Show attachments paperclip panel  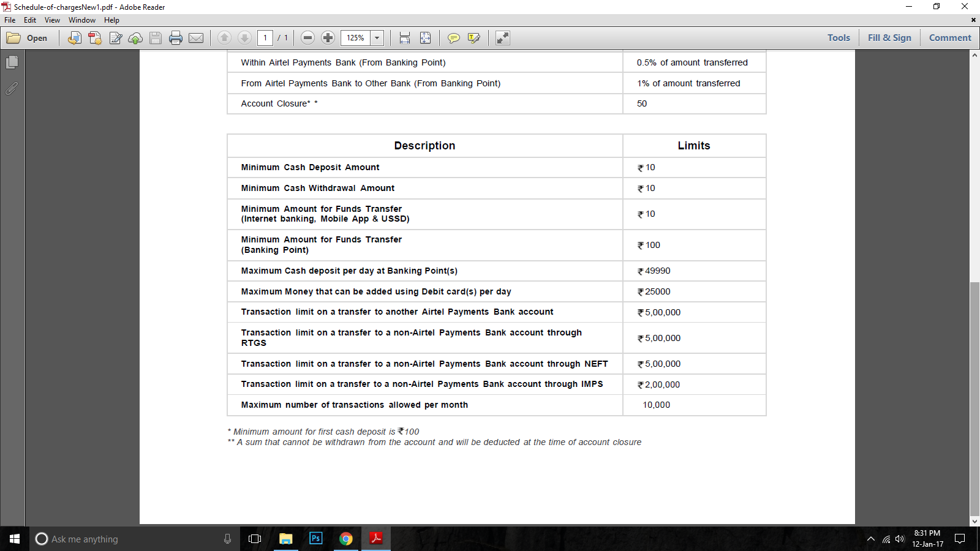coord(12,89)
